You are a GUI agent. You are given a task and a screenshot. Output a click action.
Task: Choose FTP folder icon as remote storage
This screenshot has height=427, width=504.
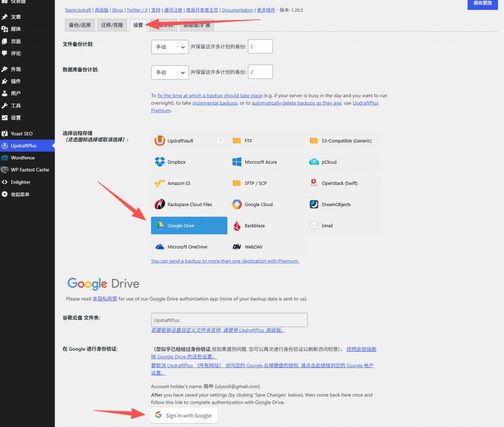click(237, 141)
